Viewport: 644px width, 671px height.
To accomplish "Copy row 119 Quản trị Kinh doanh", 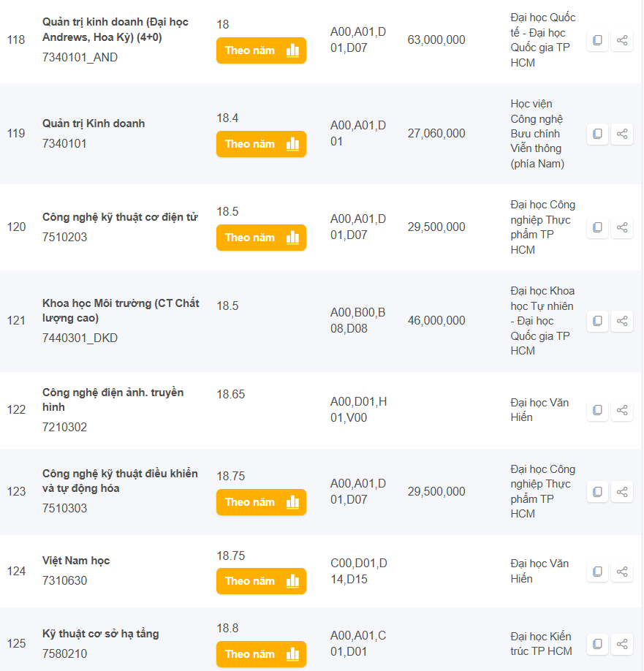I will click(x=597, y=134).
